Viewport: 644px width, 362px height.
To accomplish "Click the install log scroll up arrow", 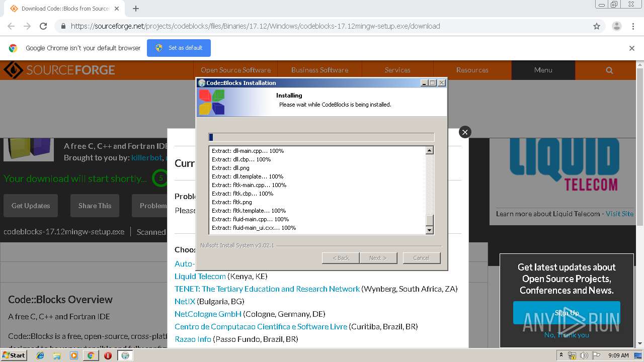I will (429, 150).
